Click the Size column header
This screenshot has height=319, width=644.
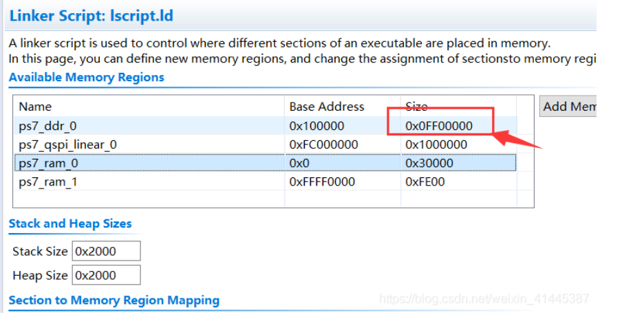pyautogui.click(x=416, y=107)
